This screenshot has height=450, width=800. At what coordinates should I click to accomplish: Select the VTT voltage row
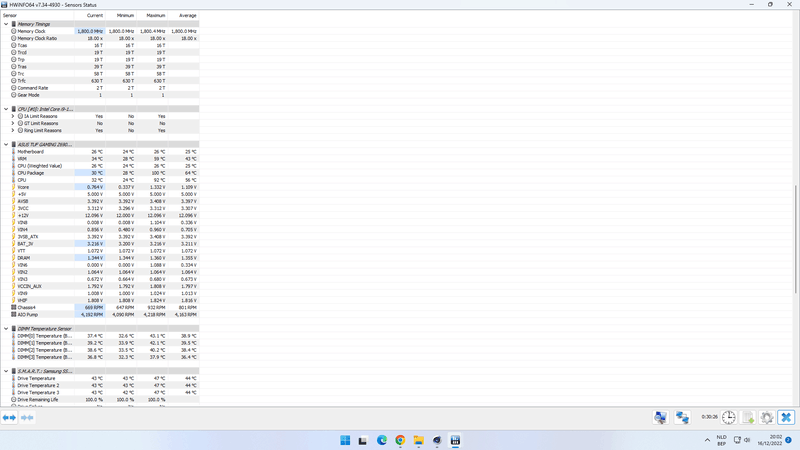coord(100,251)
